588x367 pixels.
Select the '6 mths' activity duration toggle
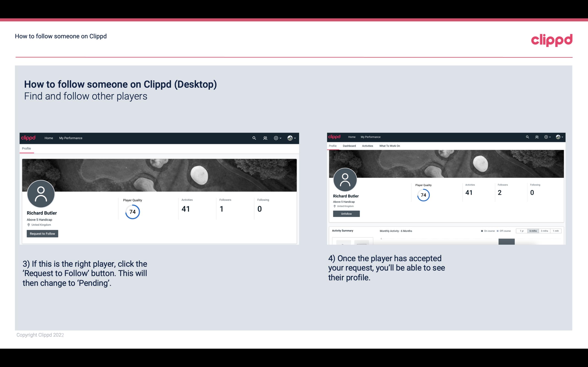[533, 231]
